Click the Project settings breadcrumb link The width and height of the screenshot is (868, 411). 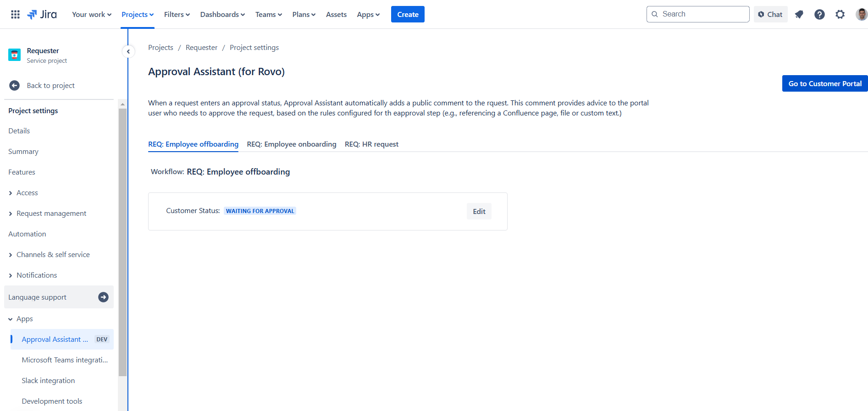254,47
